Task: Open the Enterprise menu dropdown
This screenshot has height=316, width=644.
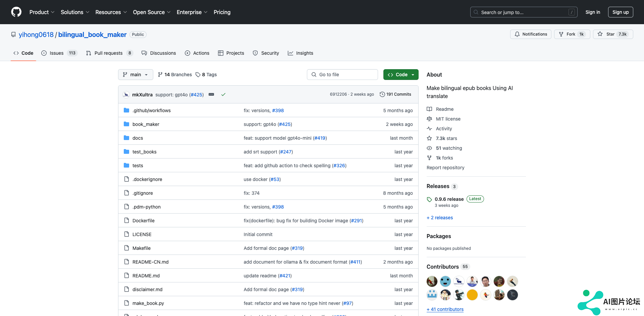Action: [192, 12]
